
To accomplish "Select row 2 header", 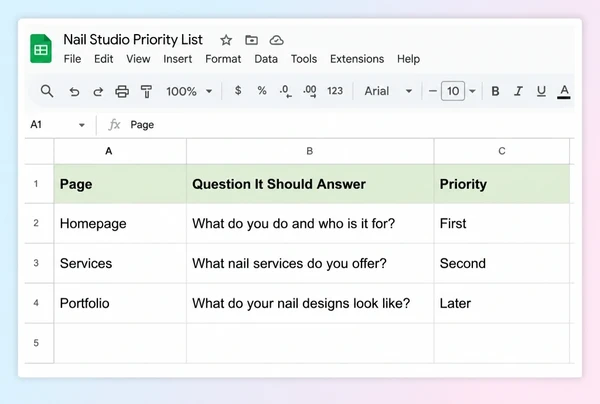I will pyautogui.click(x=39, y=223).
